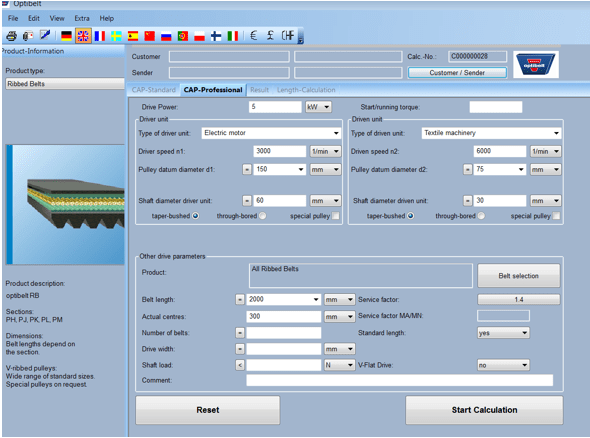
Task: Click equals button beside shaft diameter driven unit
Action: 467,201
